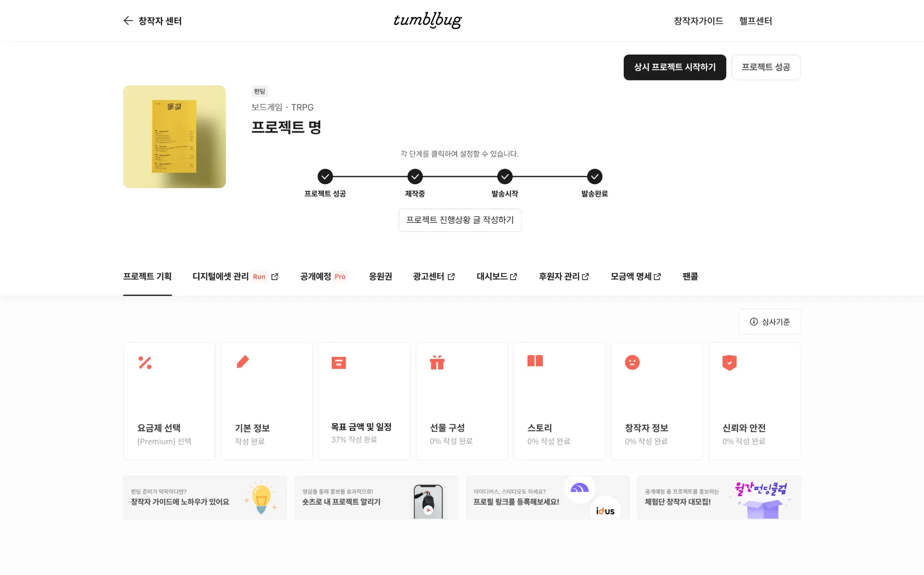Select the 프로젝트 성공 step checkmark
Image resolution: width=924 pixels, height=575 pixels.
pyautogui.click(x=325, y=177)
